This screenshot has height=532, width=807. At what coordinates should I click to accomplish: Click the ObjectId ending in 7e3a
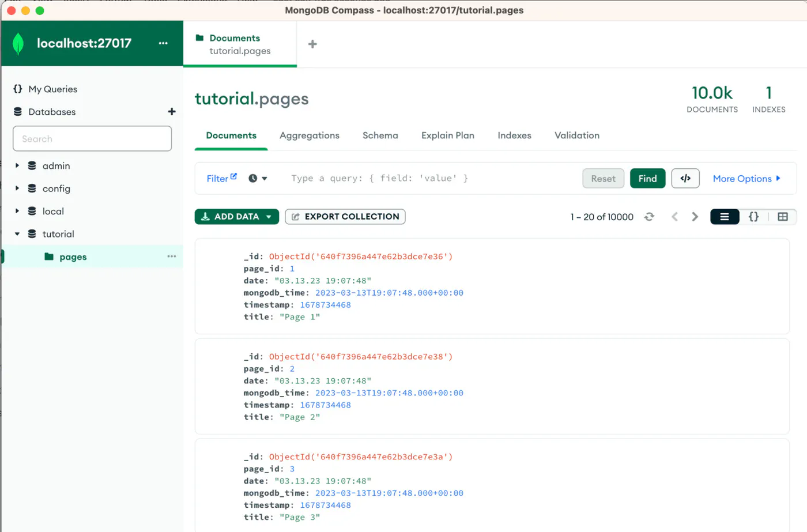(361, 457)
